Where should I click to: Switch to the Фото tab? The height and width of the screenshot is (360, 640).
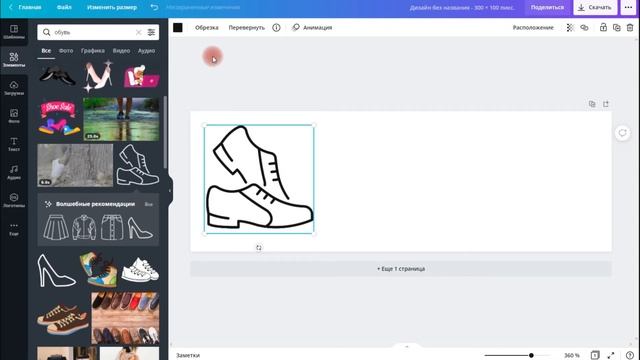pos(66,51)
